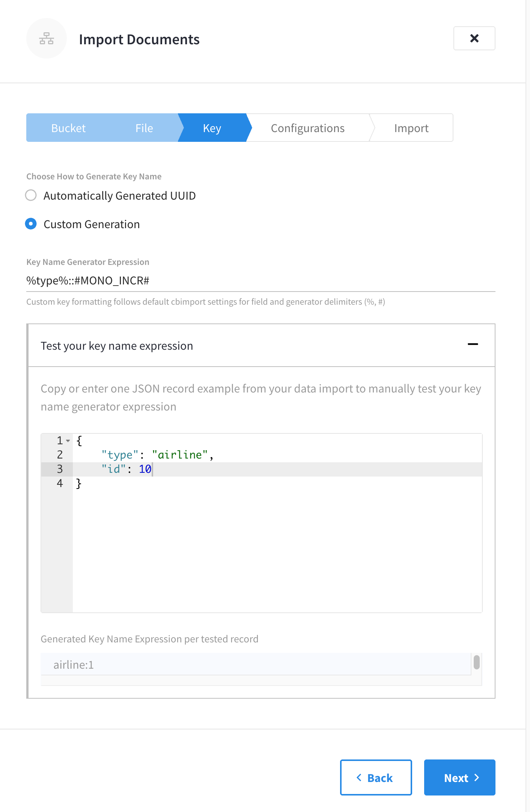Fold the JSON object at line 1
Viewport: 530px width, 812px height.
click(x=68, y=441)
